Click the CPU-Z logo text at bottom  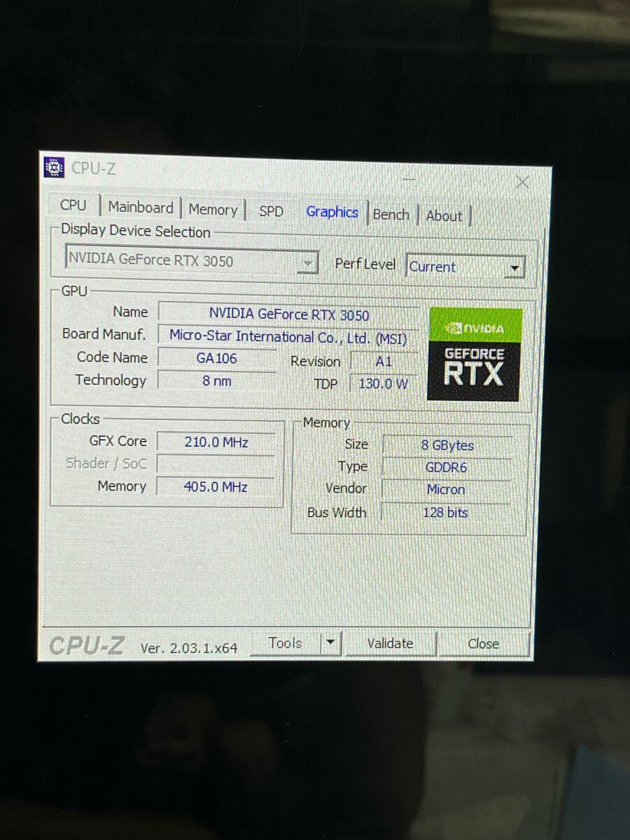85,645
